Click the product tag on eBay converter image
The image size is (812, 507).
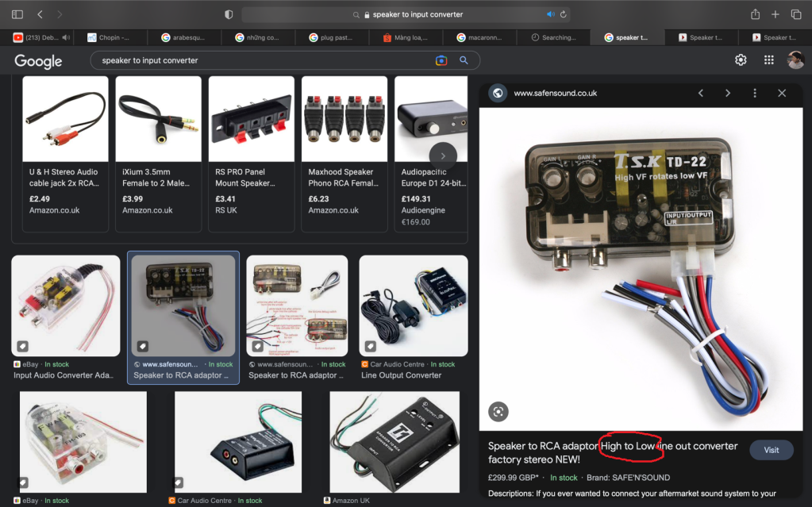tap(22, 346)
